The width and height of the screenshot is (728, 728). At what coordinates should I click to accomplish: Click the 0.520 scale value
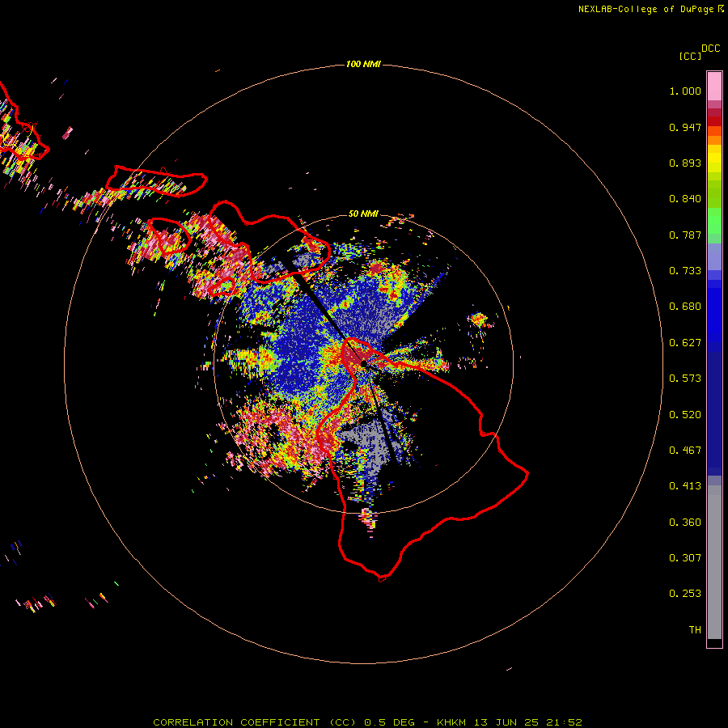click(x=685, y=415)
